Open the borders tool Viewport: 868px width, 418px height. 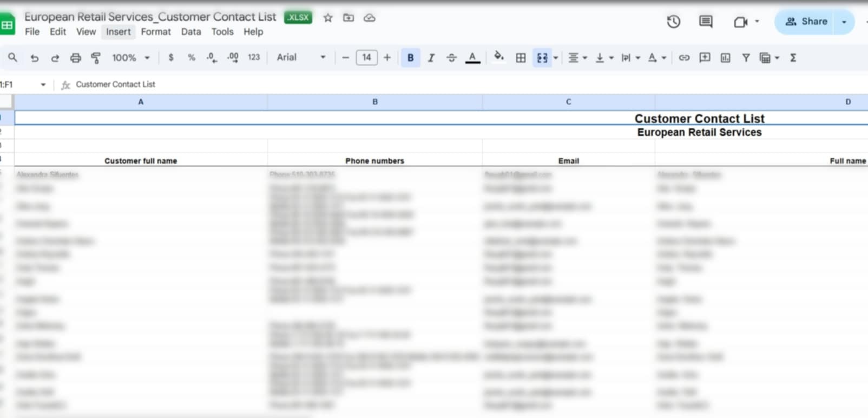point(521,57)
